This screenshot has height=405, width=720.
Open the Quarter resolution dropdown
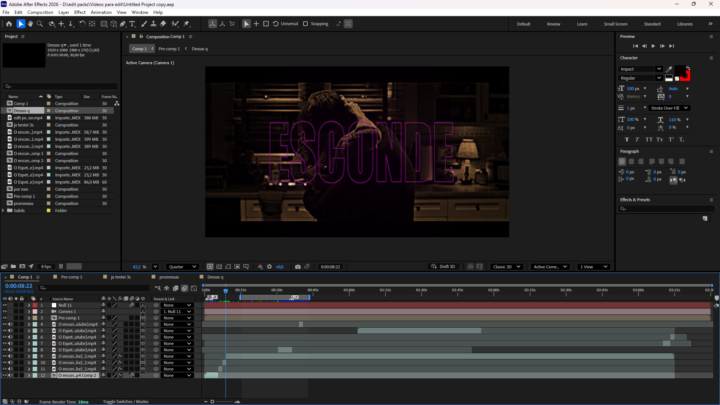click(182, 267)
